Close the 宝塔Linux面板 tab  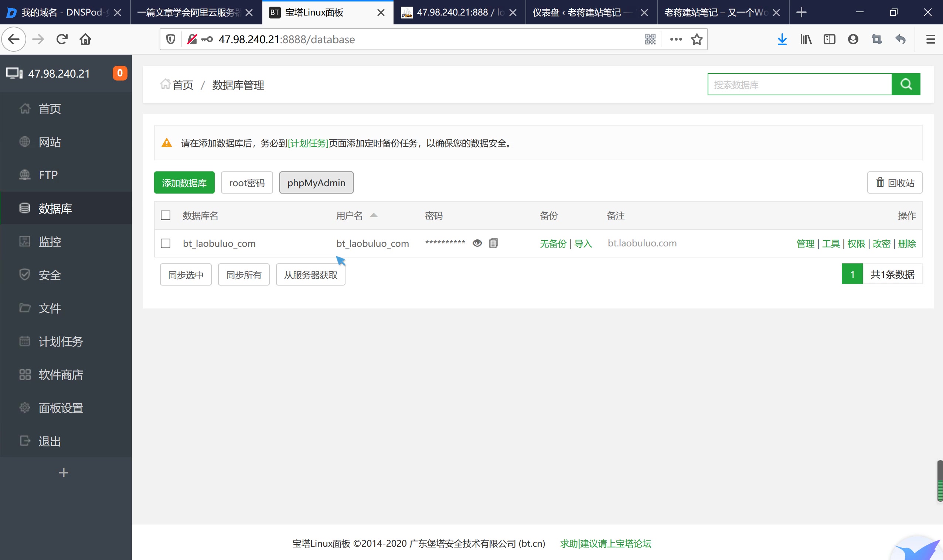click(381, 13)
